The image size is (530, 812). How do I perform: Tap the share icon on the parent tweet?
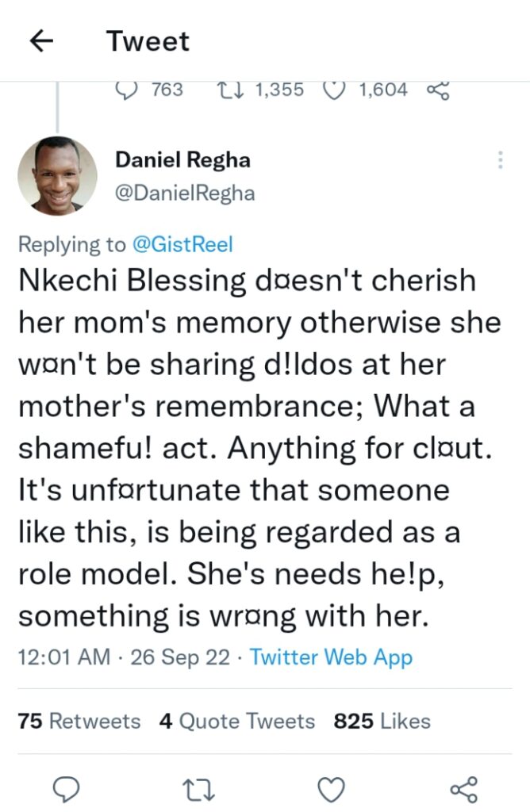[438, 90]
